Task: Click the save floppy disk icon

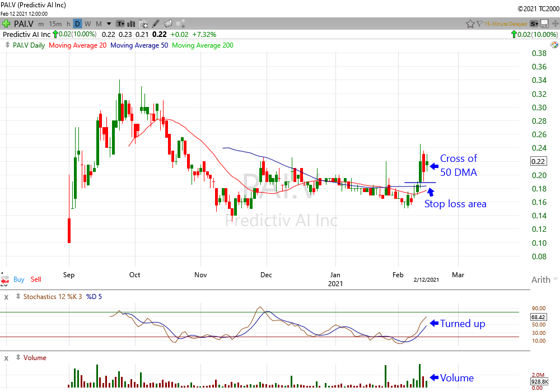Action: click(544, 24)
